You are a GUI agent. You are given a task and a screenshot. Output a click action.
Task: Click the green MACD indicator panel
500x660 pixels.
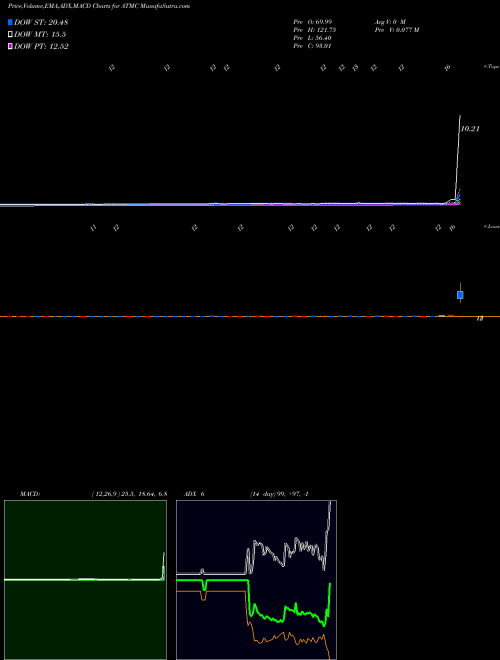(x=85, y=580)
